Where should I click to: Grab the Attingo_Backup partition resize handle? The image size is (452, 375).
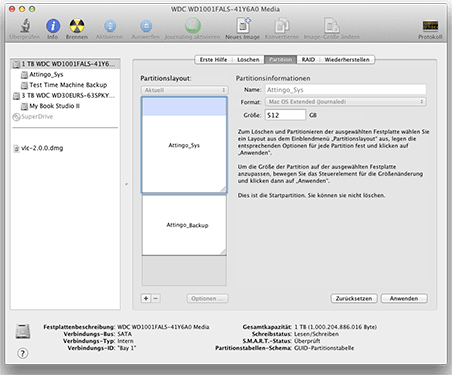(223, 252)
